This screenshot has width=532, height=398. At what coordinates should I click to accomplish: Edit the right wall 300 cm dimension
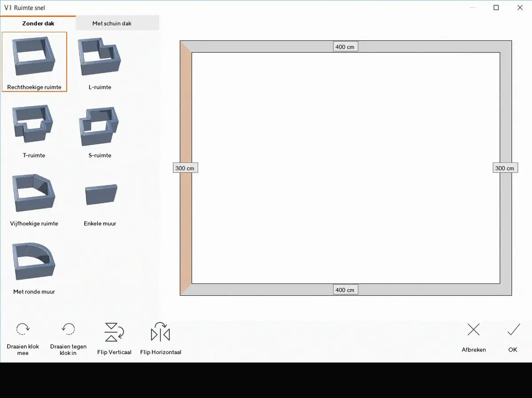click(505, 168)
